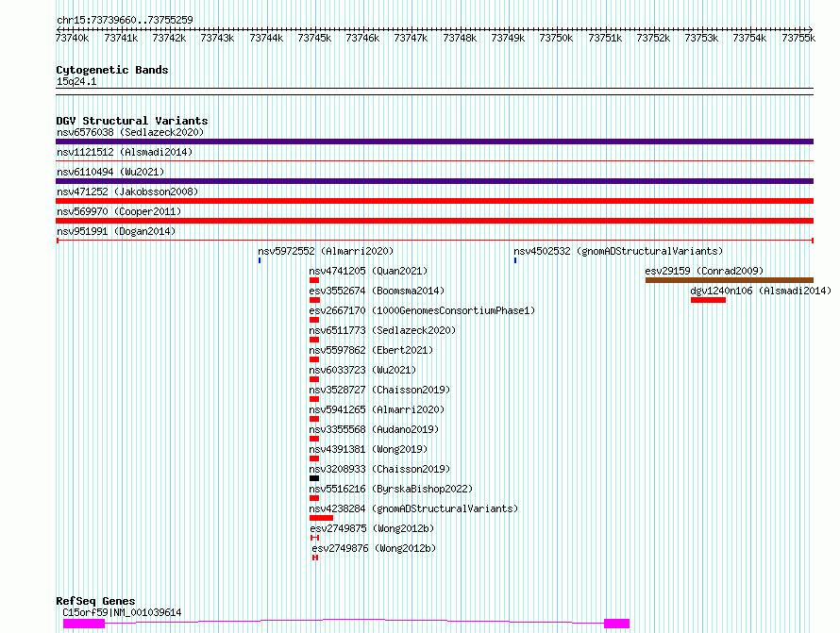The image size is (840, 633).
Task: Click the red block under nsv3355568
Action: point(314,439)
